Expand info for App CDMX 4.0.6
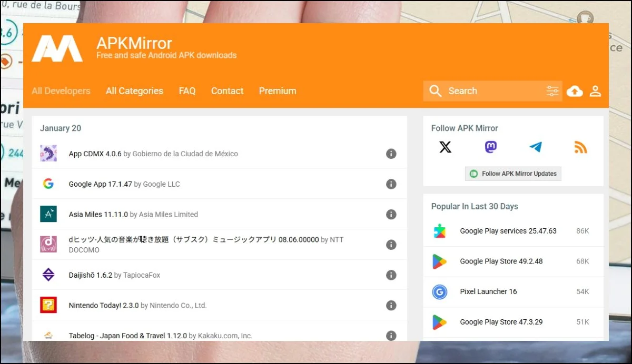 [391, 154]
